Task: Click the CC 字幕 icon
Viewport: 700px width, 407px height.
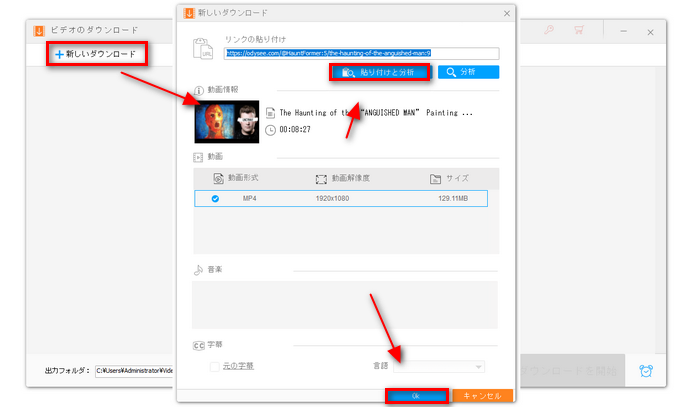Action: (199, 345)
